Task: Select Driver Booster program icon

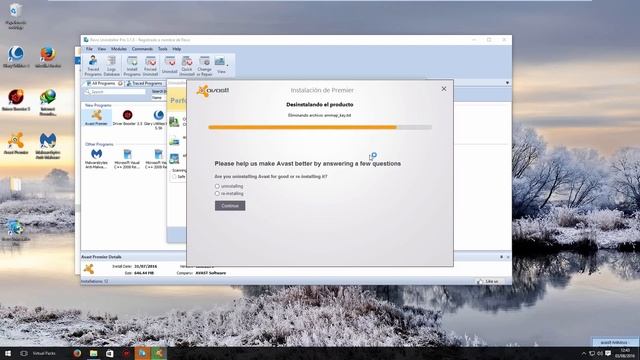Action: coord(127,118)
